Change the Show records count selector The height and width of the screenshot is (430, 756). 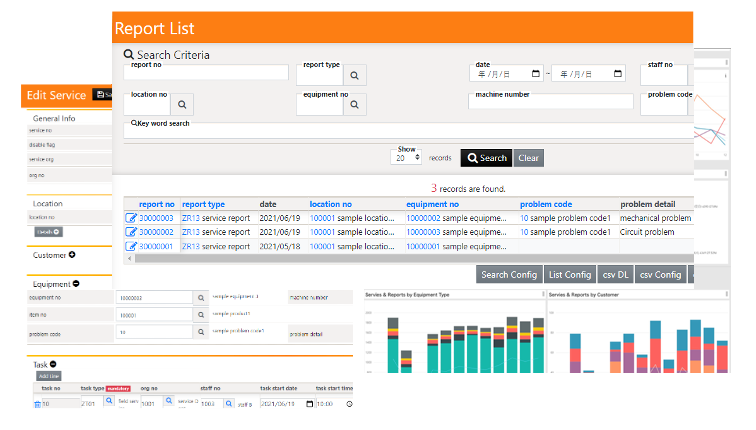405,158
